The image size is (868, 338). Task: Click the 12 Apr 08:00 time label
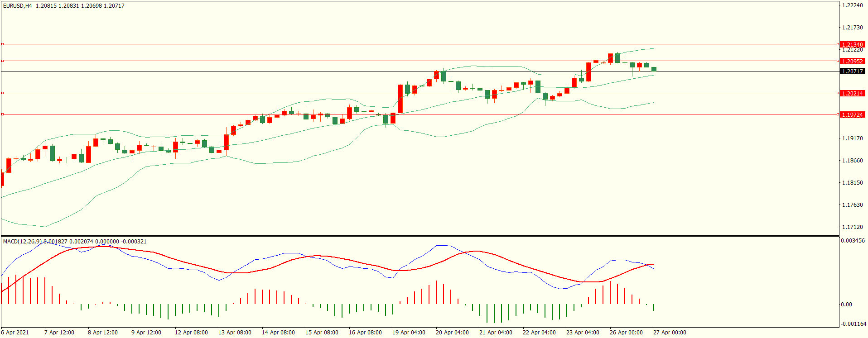click(191, 333)
